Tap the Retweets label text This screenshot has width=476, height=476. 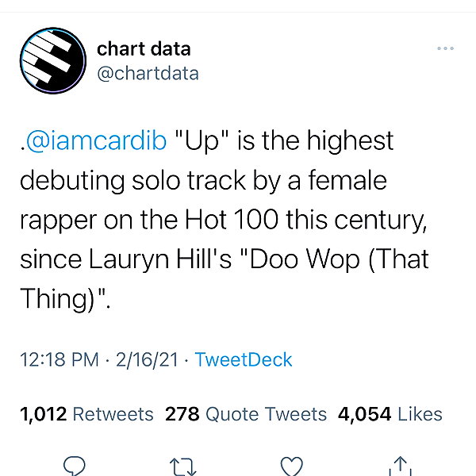tap(113, 414)
